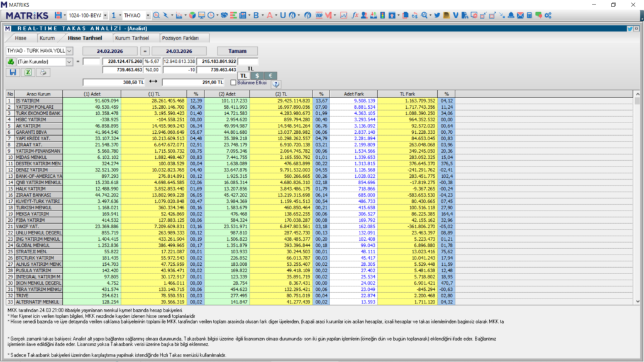
Task: Open the dropdown arrow beside the letter B
Action: (262, 15)
